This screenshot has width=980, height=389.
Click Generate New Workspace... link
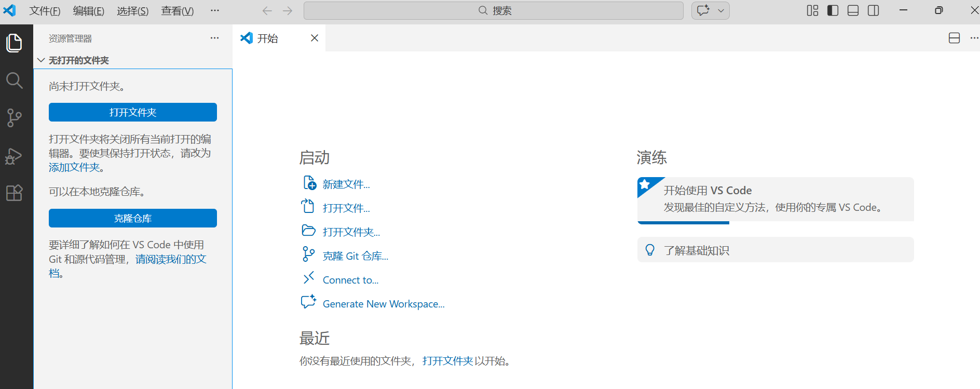coord(384,304)
